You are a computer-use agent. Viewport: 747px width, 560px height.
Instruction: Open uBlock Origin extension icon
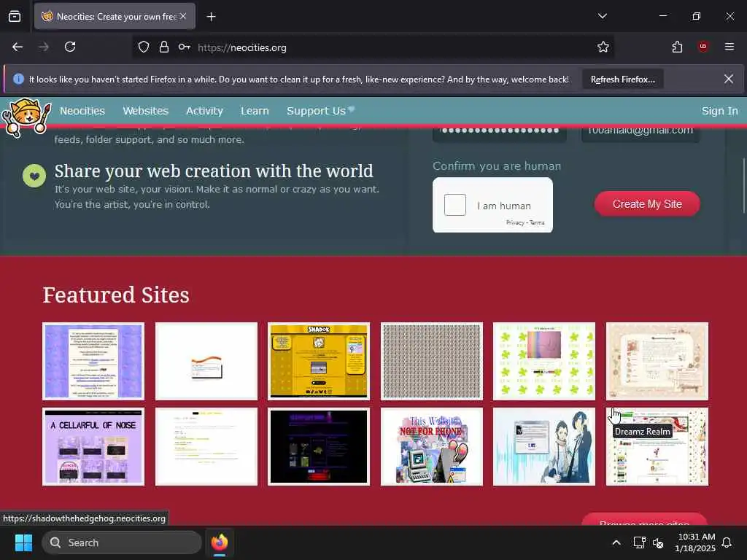tap(703, 47)
